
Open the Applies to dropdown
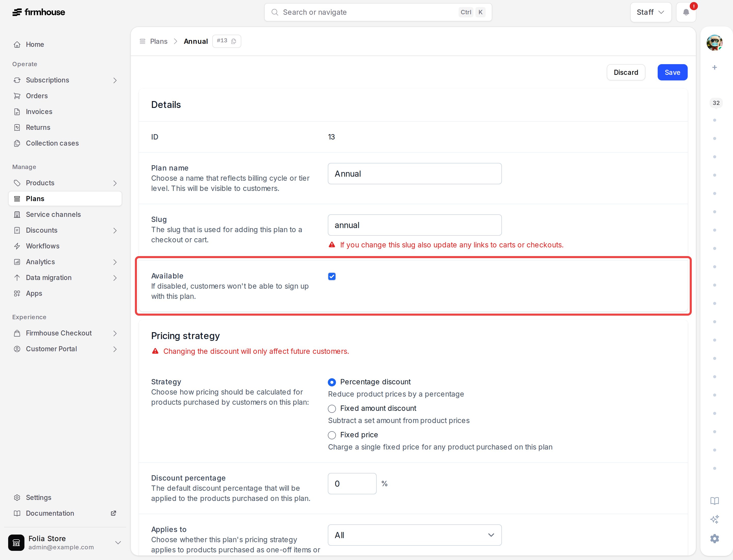click(414, 535)
